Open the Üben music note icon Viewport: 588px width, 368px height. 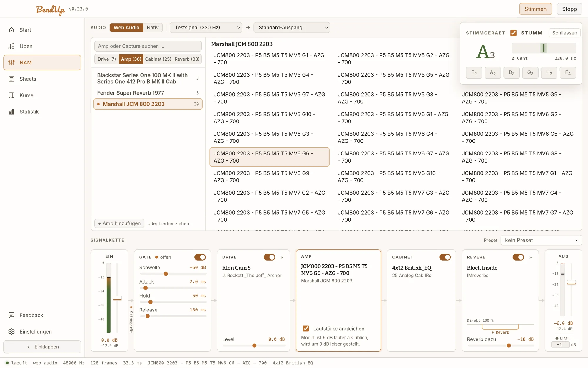[x=11, y=46]
